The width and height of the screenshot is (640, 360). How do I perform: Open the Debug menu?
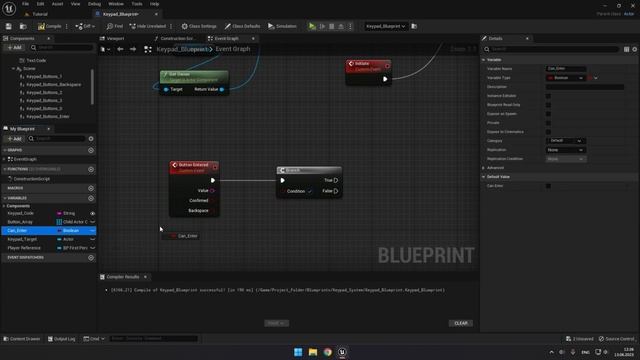[94, 4]
